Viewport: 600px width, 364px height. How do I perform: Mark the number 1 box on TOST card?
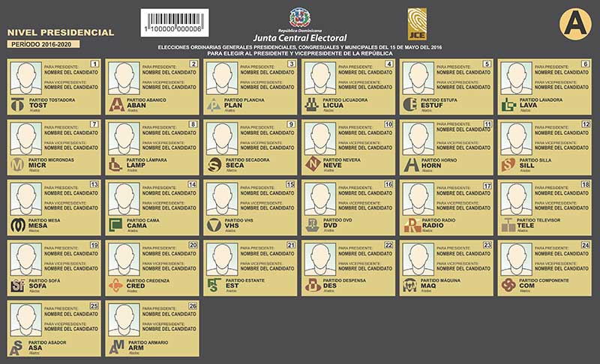pos(94,64)
